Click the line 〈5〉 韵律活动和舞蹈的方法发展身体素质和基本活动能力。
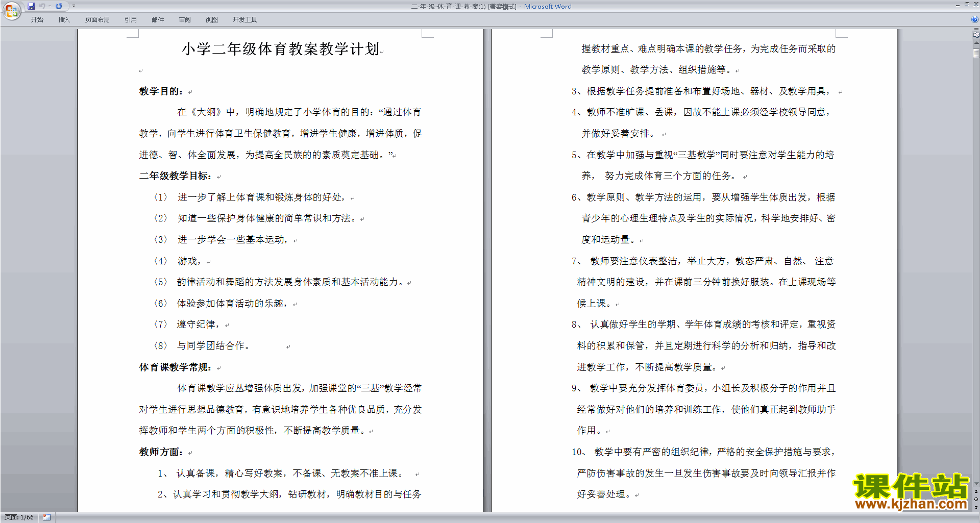The height and width of the screenshot is (523, 980). tap(280, 282)
